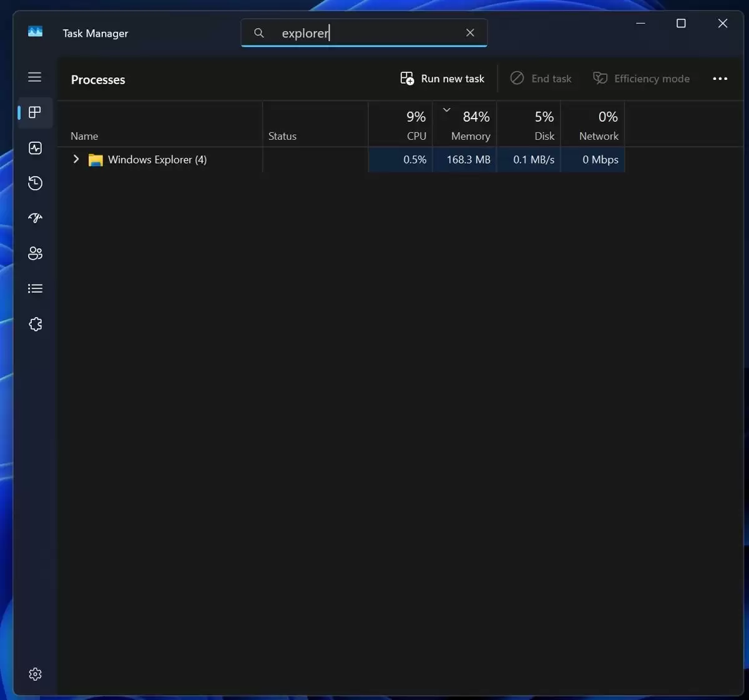Image resolution: width=749 pixels, height=700 pixels.
Task: Select the Startup apps icon
Action: tap(35, 218)
